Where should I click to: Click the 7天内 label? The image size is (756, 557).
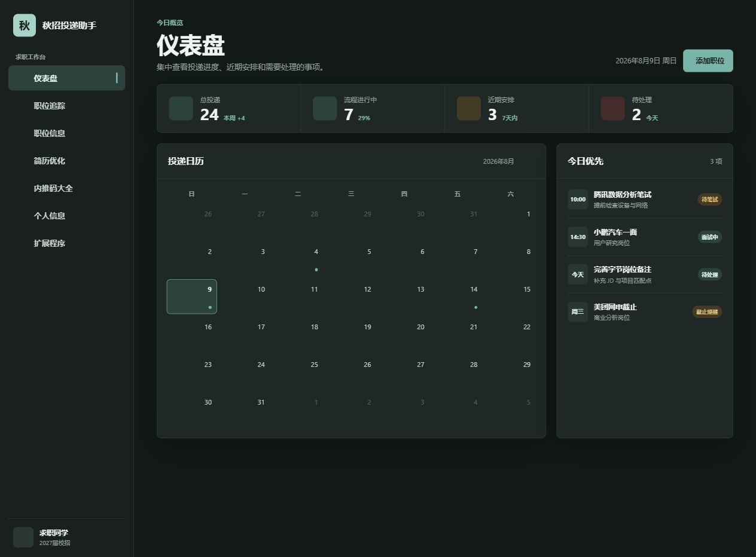pyautogui.click(x=510, y=118)
